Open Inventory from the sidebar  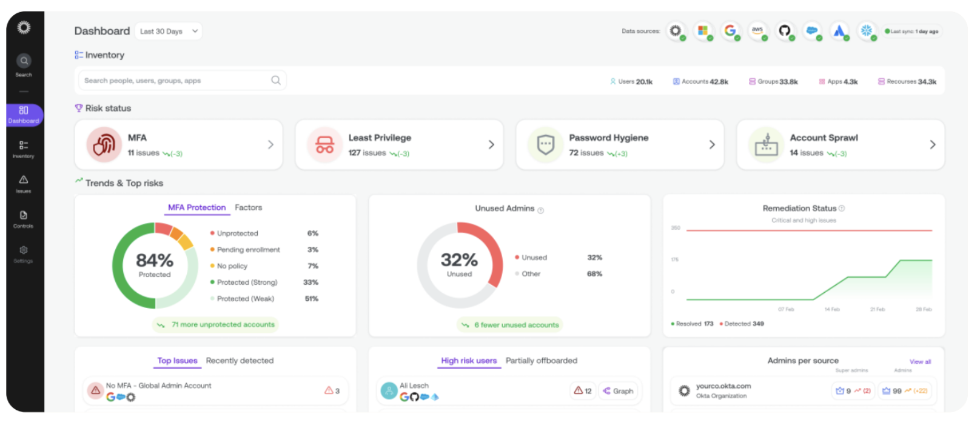24,149
